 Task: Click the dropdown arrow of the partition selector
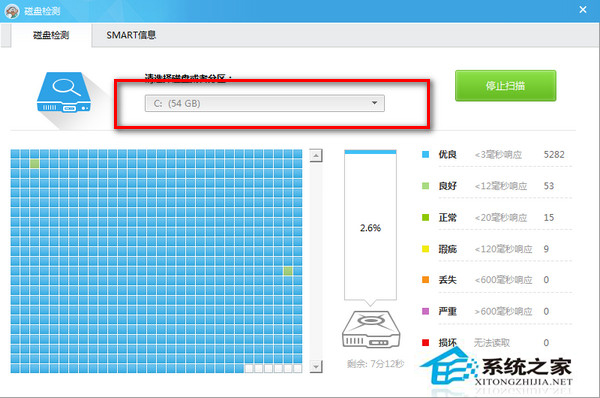pyautogui.click(x=375, y=103)
